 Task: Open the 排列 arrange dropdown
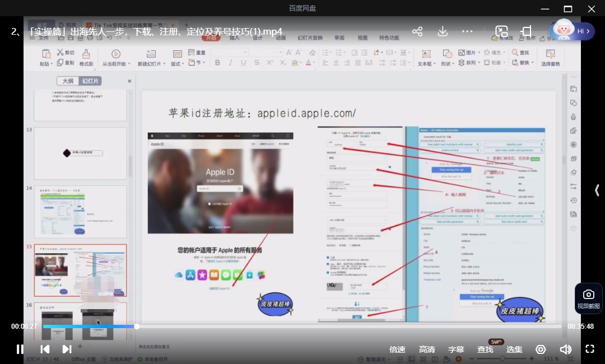[469, 63]
